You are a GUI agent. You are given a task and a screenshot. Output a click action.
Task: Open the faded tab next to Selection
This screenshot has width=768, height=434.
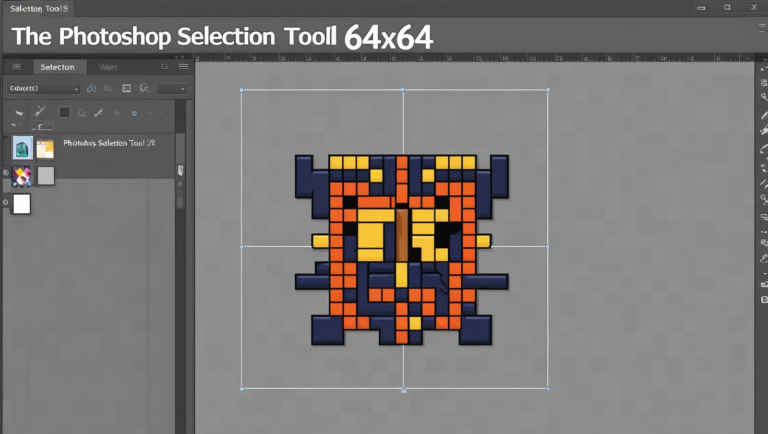coord(108,67)
